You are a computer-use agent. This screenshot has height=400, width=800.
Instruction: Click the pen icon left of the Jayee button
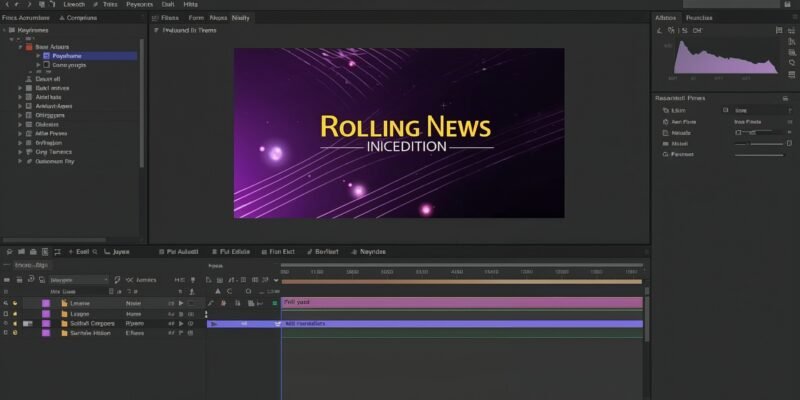(104, 252)
